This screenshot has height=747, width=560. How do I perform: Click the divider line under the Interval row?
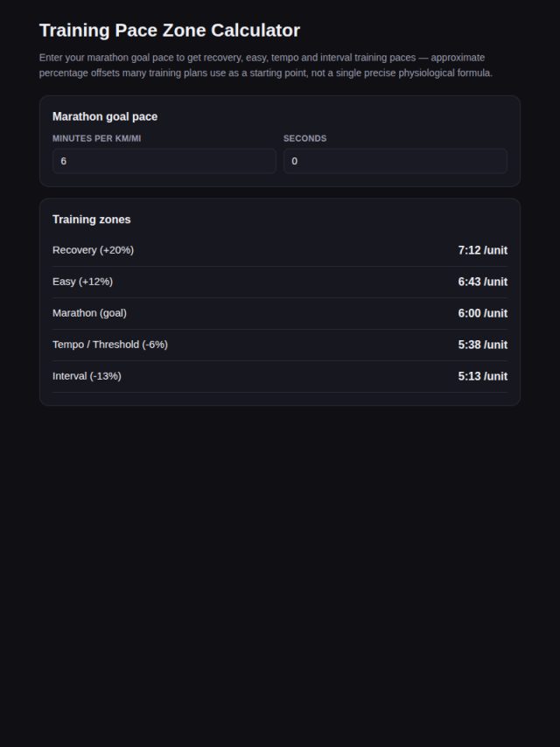click(280, 393)
